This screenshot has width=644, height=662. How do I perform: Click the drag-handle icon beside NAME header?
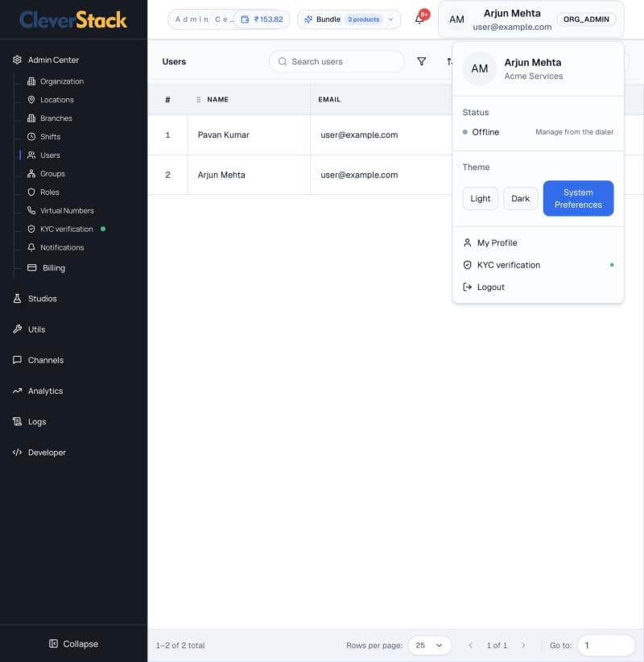(198, 100)
